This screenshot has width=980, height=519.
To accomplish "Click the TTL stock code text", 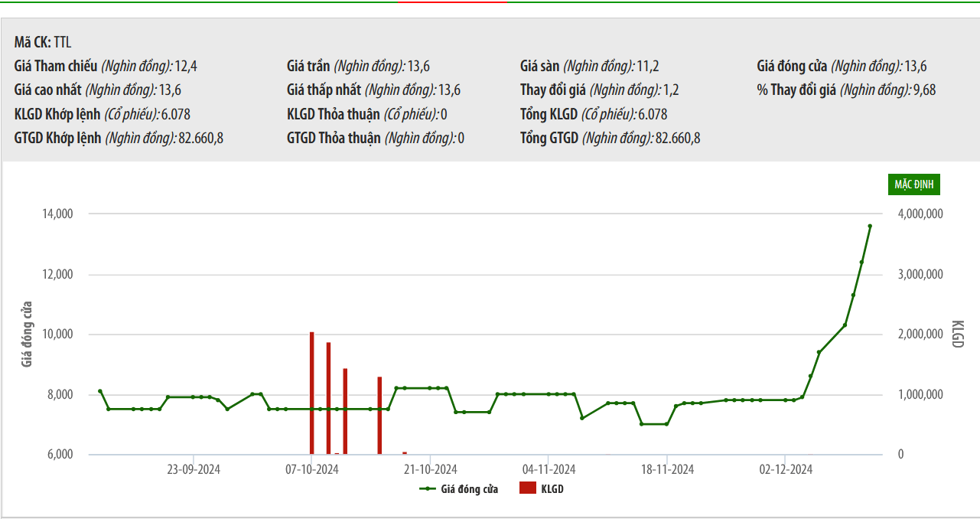I will pos(62,42).
